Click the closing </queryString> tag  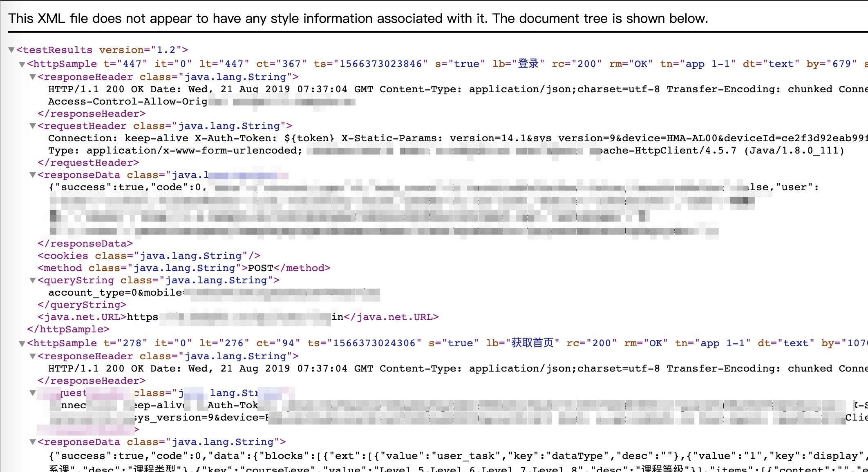point(82,305)
